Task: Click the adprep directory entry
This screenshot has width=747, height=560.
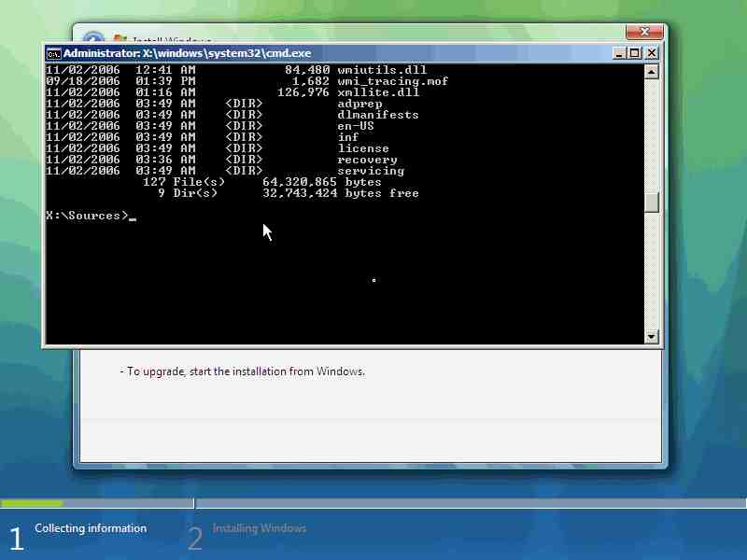Action: (x=359, y=104)
